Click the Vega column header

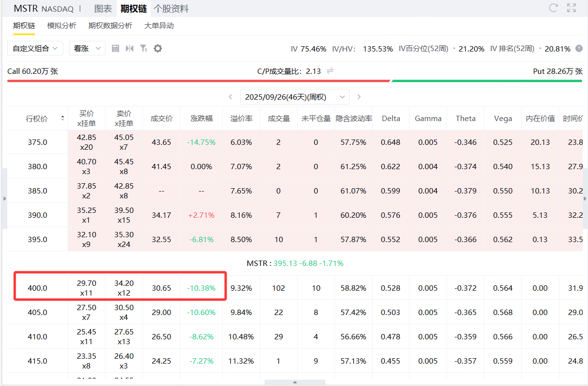tap(503, 118)
